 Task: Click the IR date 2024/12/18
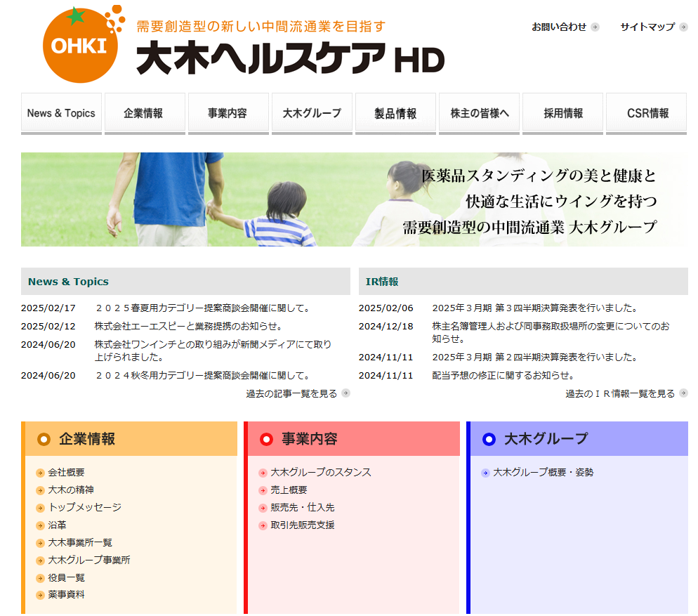pyautogui.click(x=386, y=327)
